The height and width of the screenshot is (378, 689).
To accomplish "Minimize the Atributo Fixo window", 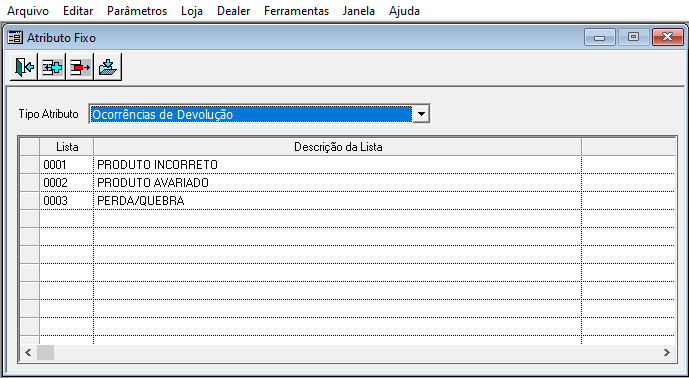I will [599, 37].
